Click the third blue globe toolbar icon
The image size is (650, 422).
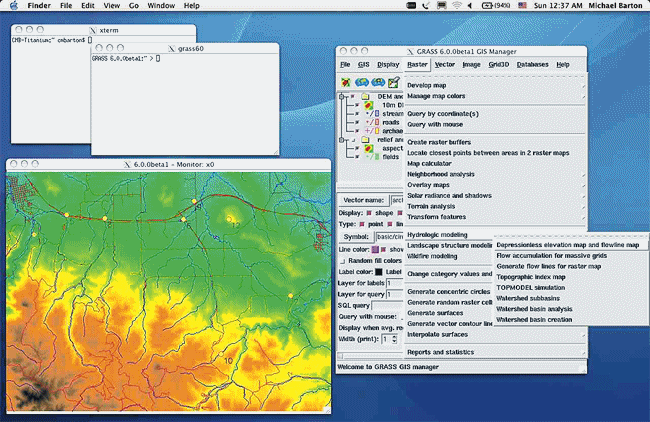[378, 82]
